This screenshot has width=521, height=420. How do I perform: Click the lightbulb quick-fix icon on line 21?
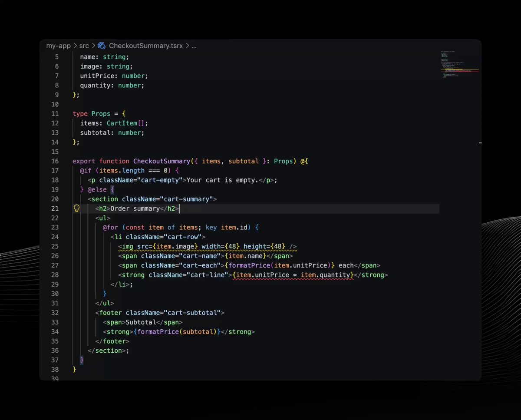click(x=77, y=208)
